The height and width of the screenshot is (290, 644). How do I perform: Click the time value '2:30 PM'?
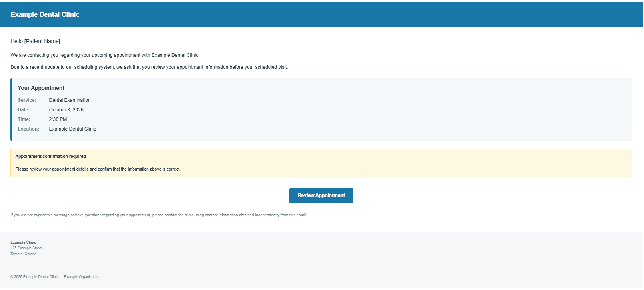click(x=58, y=119)
